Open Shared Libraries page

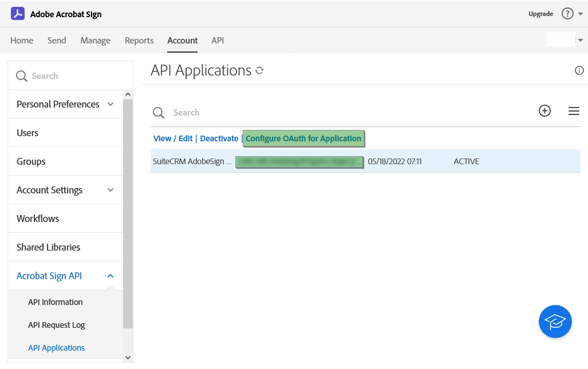coord(48,247)
